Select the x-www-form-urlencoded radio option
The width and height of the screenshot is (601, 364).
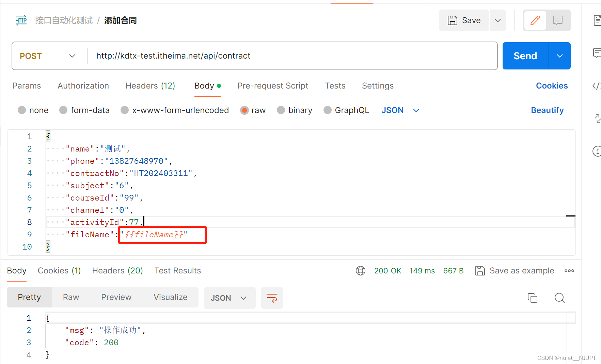click(x=125, y=110)
